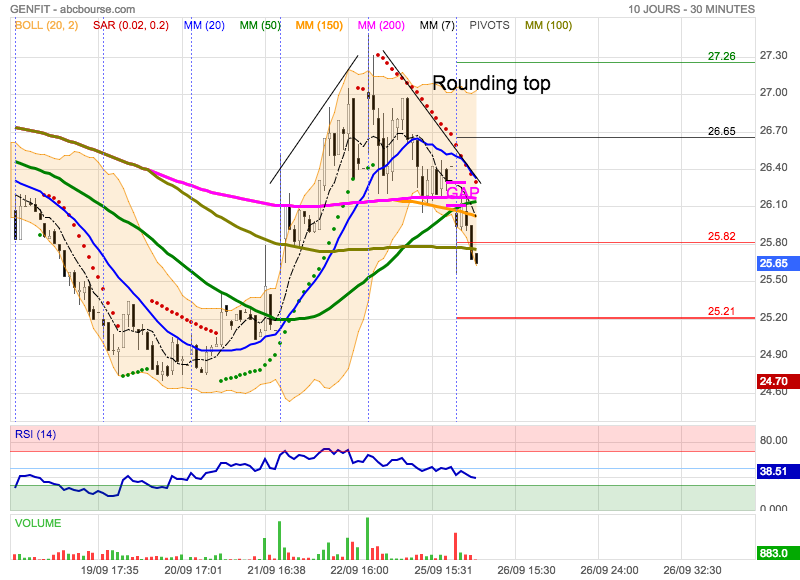Screen dimensions: 800x580
Task: Click the RSI (14) panel label
Action: pyautogui.click(x=36, y=434)
